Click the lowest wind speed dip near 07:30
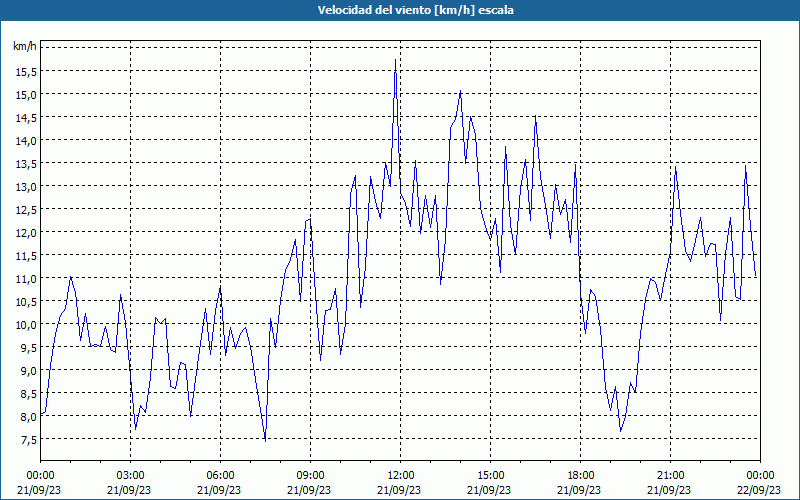 pyautogui.click(x=265, y=441)
